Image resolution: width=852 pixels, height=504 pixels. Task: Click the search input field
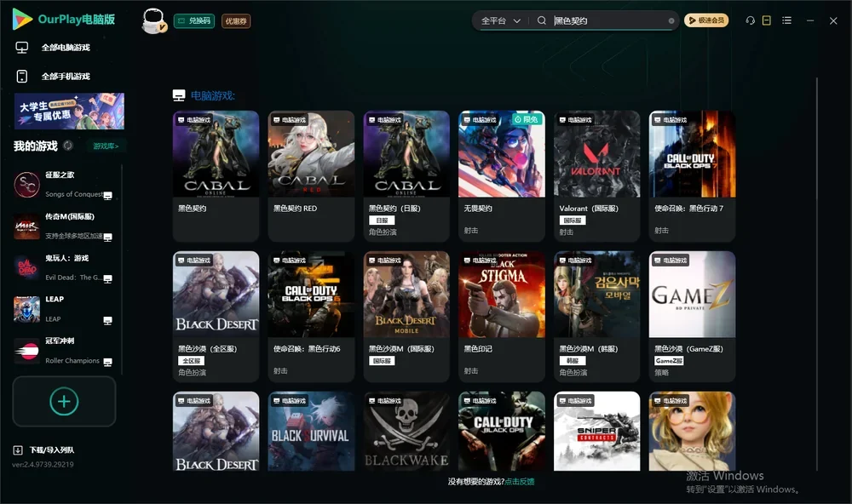[x=608, y=20]
